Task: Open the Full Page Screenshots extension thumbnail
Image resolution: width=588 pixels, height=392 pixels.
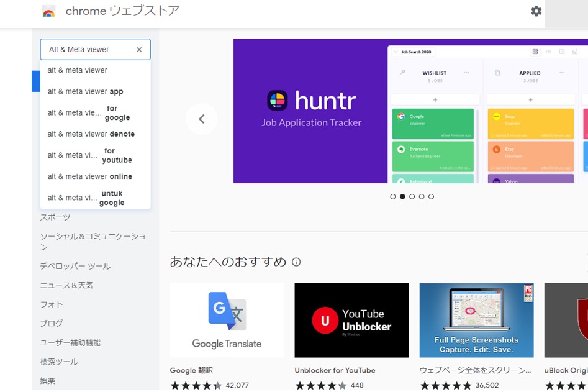Action: coord(477,321)
